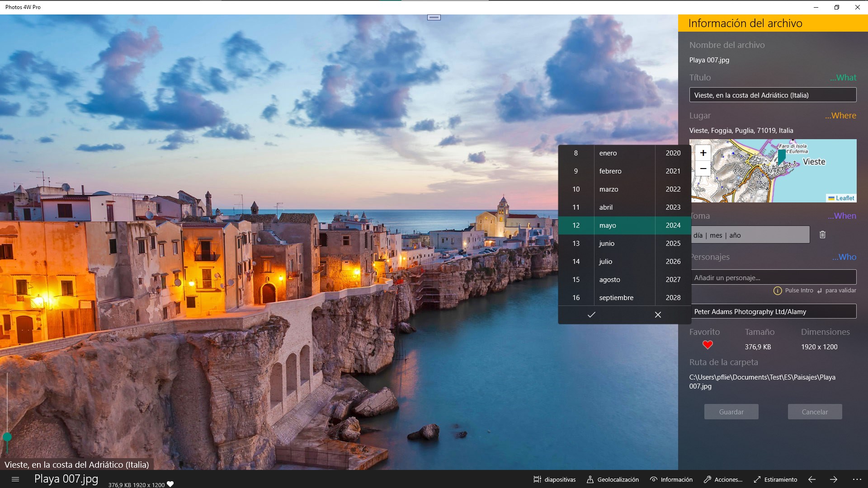Image resolution: width=868 pixels, height=488 pixels.
Task: Click the ...Who link
Action: coord(844,257)
